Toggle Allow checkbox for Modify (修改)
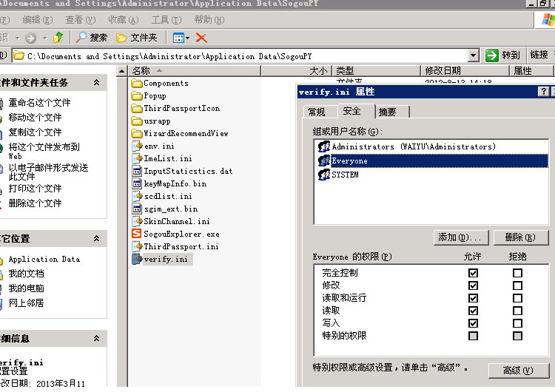 [x=474, y=285]
